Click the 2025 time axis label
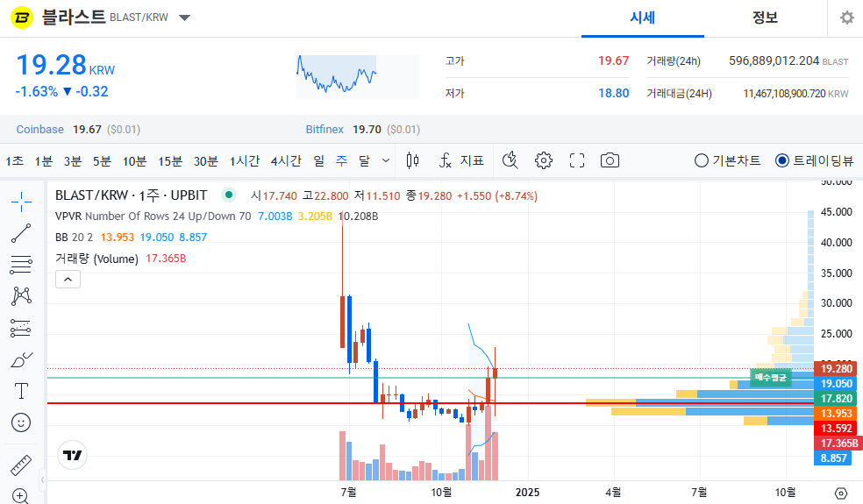This screenshot has width=863, height=504. click(x=527, y=493)
